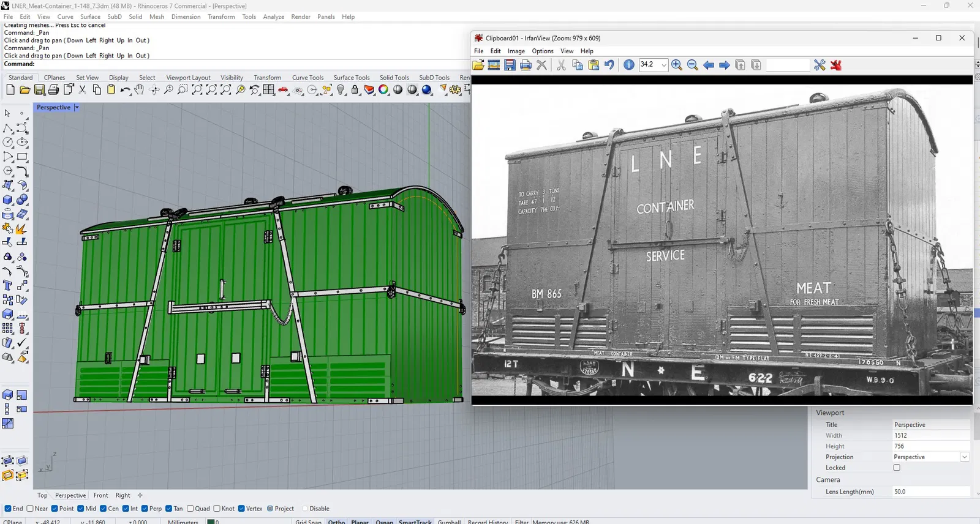Click the red IrfanView cat About icon
980x524 pixels.
coord(836,65)
